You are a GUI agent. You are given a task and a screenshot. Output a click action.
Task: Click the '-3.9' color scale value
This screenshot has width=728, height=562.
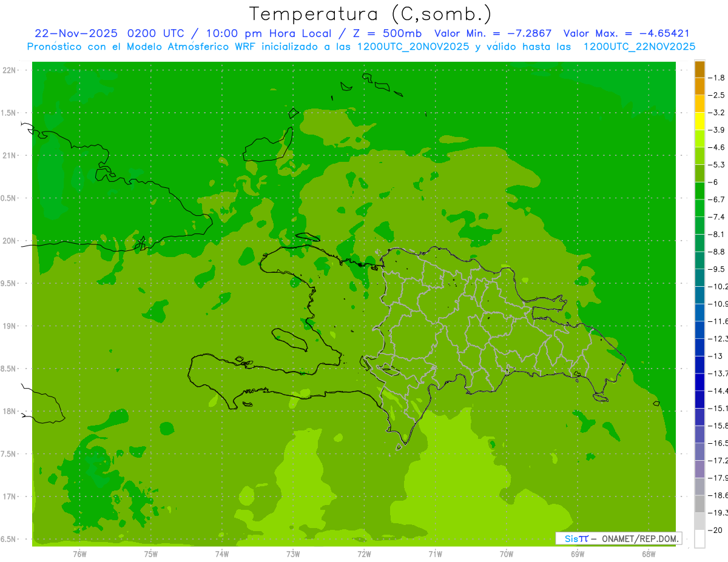point(716,130)
